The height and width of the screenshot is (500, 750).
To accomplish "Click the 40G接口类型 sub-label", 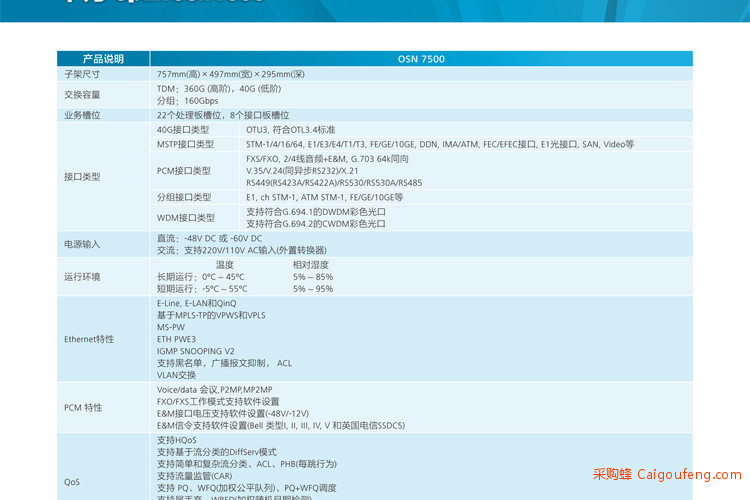I will point(183,130).
